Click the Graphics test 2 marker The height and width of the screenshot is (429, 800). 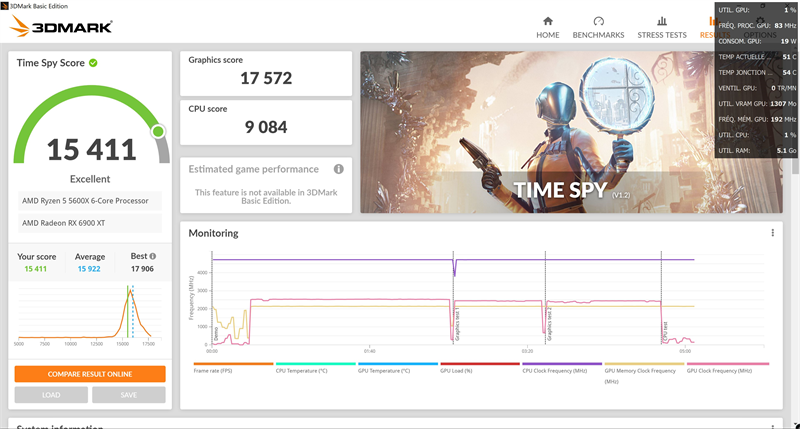[549, 324]
